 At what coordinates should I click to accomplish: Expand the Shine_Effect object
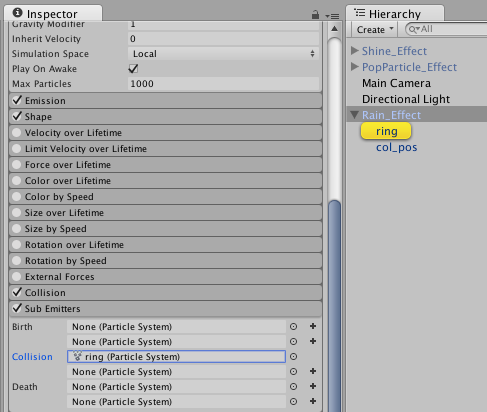tap(355, 51)
